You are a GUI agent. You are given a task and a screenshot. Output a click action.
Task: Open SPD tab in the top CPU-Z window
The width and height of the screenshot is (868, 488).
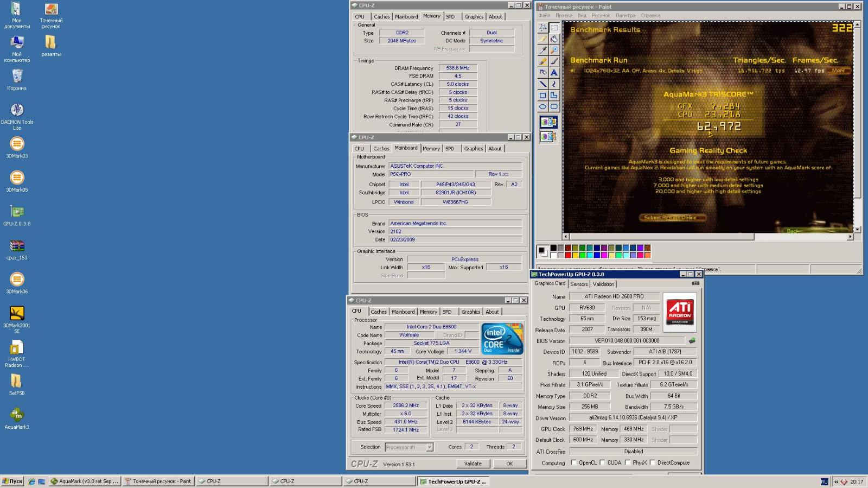click(450, 17)
